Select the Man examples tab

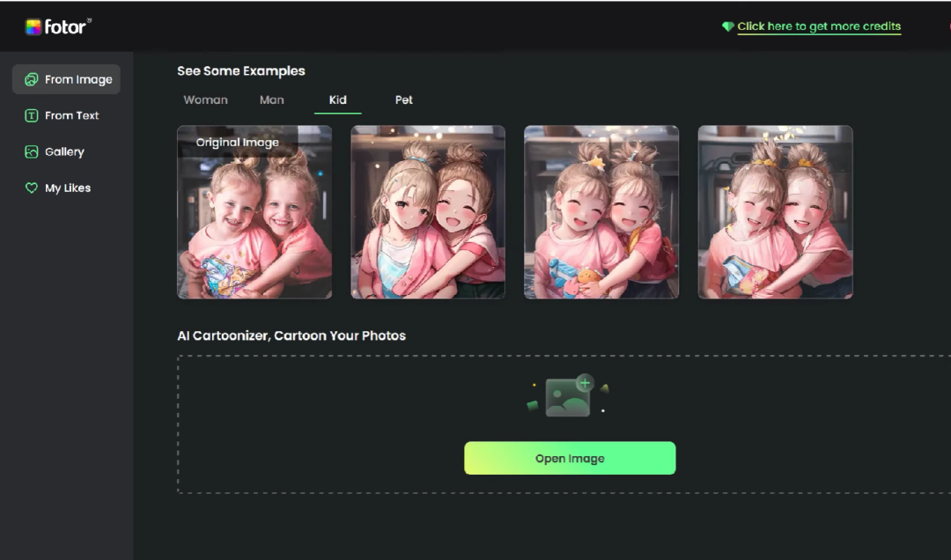(x=271, y=99)
